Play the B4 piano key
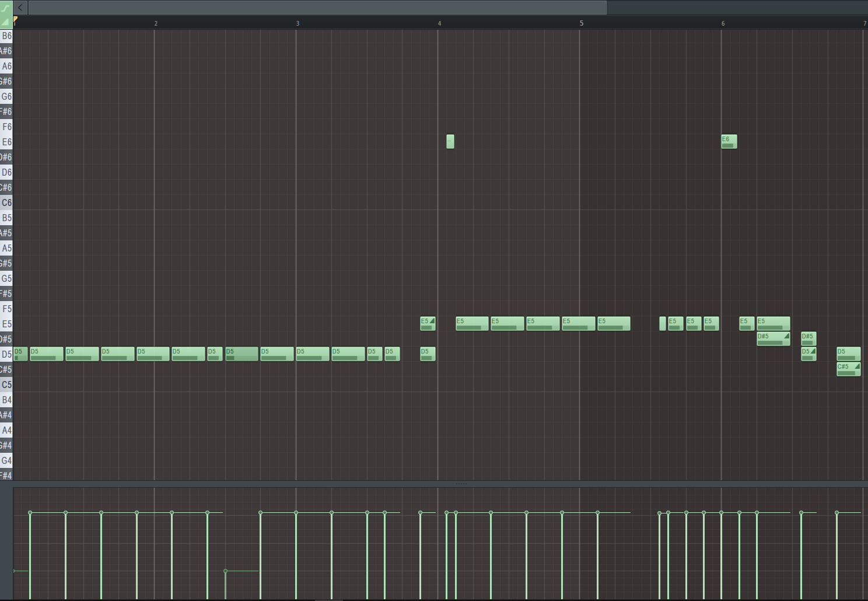 6,400
